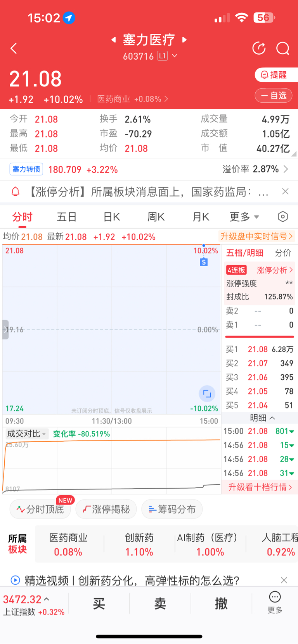The image size is (298, 644).
Task: Select 买1 21.08 bid row
Action: [260, 349]
